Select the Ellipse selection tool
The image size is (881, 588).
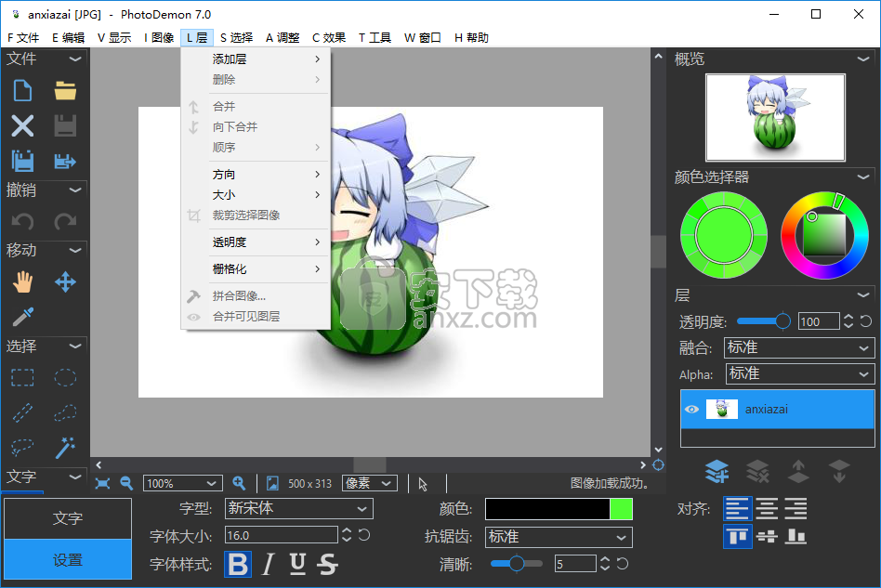(x=65, y=377)
